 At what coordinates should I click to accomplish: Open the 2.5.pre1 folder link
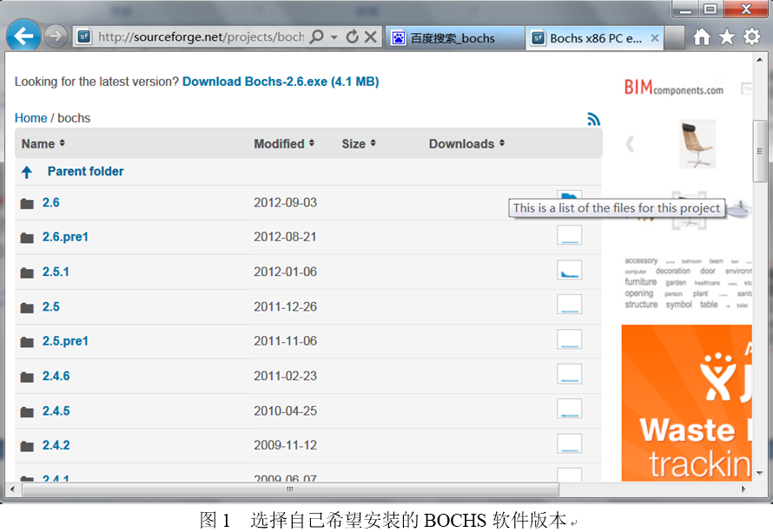tap(65, 341)
